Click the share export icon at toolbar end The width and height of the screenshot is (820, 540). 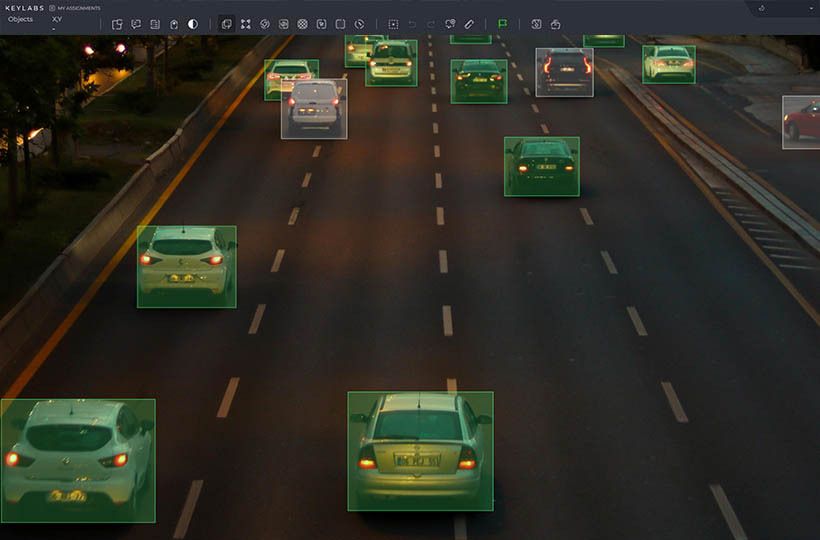click(555, 24)
